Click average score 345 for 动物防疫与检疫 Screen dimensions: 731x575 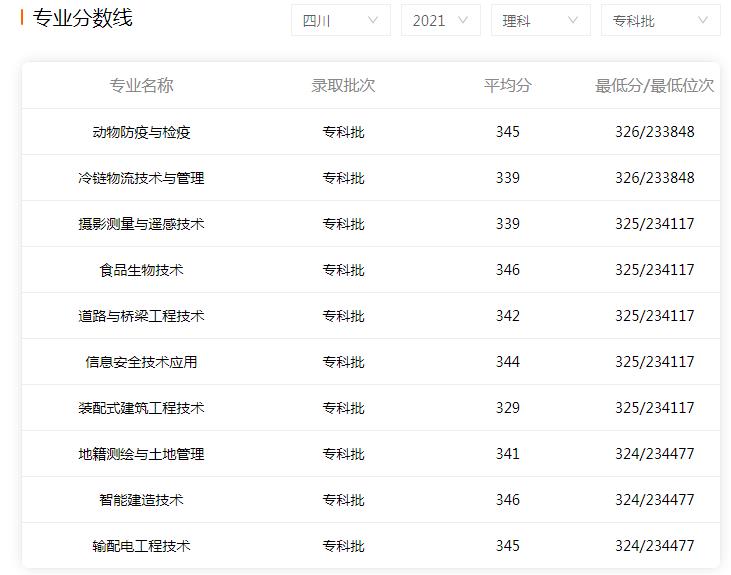click(x=508, y=132)
